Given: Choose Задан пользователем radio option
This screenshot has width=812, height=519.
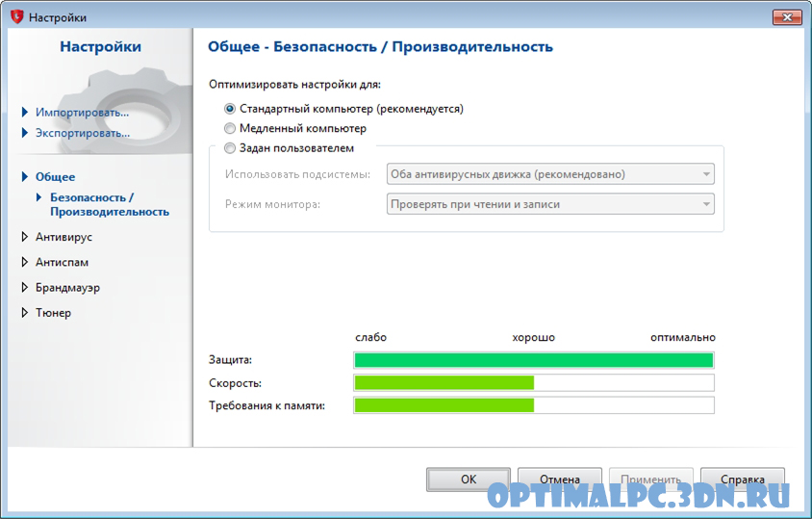Looking at the screenshot, I should pyautogui.click(x=230, y=148).
